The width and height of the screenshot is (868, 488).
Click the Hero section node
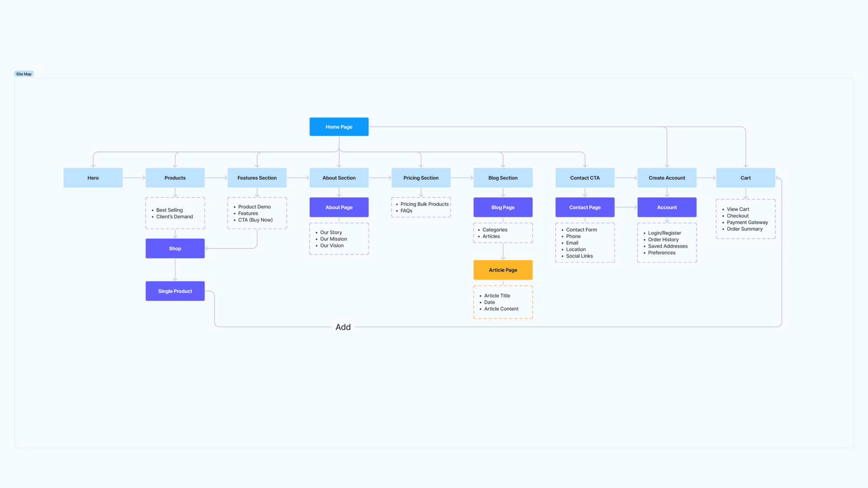tap(93, 178)
